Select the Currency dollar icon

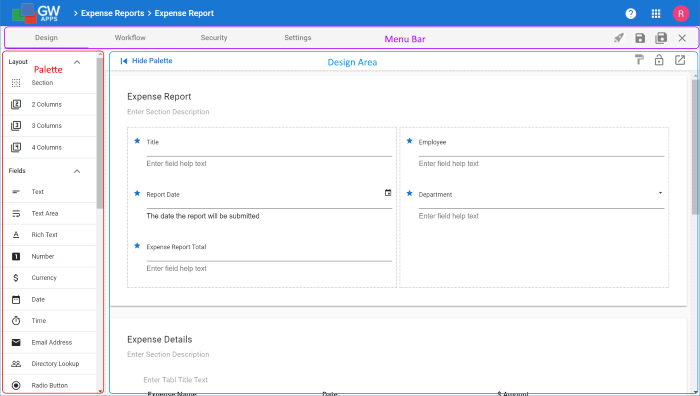pyautogui.click(x=16, y=278)
